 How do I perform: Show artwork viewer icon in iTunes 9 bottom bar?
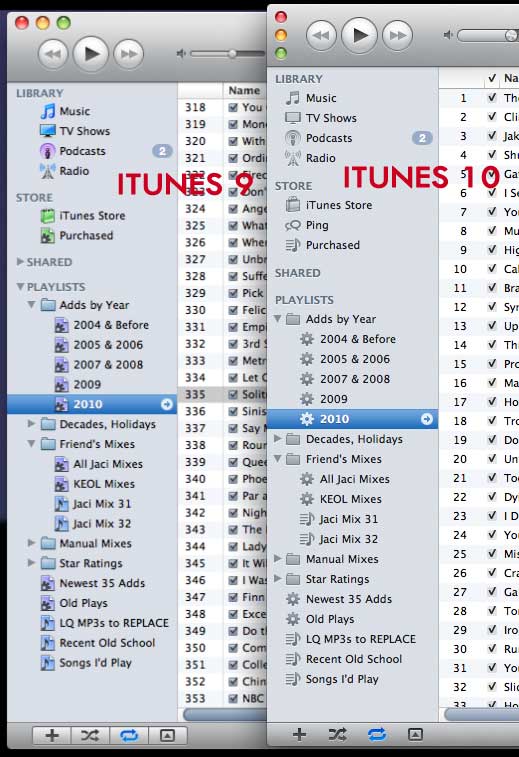pos(167,735)
